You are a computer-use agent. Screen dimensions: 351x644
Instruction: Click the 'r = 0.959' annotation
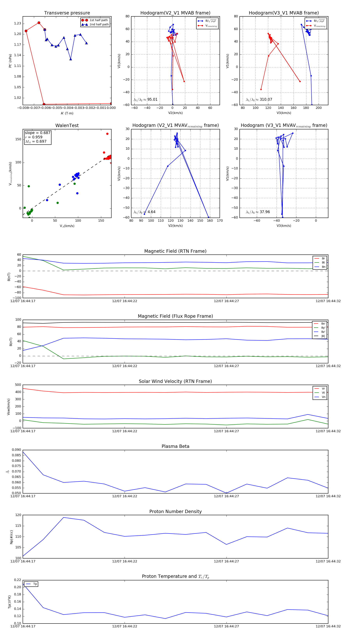click(x=34, y=137)
